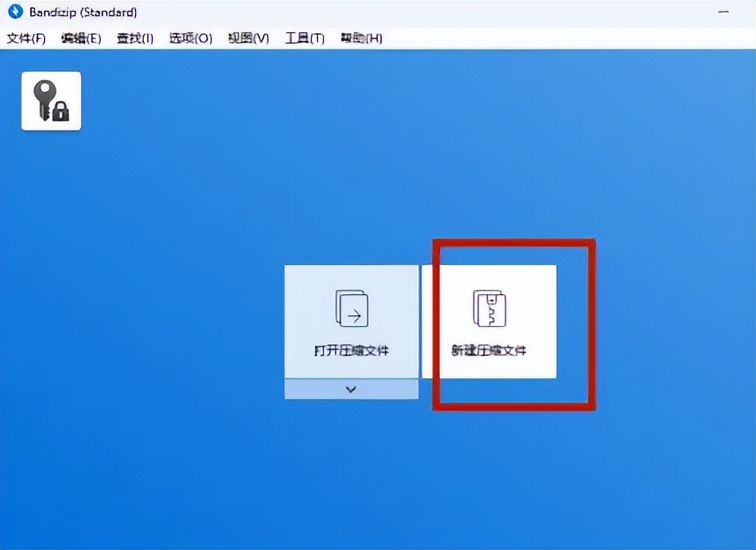This screenshot has height=550, width=756.
Task: Click the Bandizip logo in title bar
Action: point(15,12)
